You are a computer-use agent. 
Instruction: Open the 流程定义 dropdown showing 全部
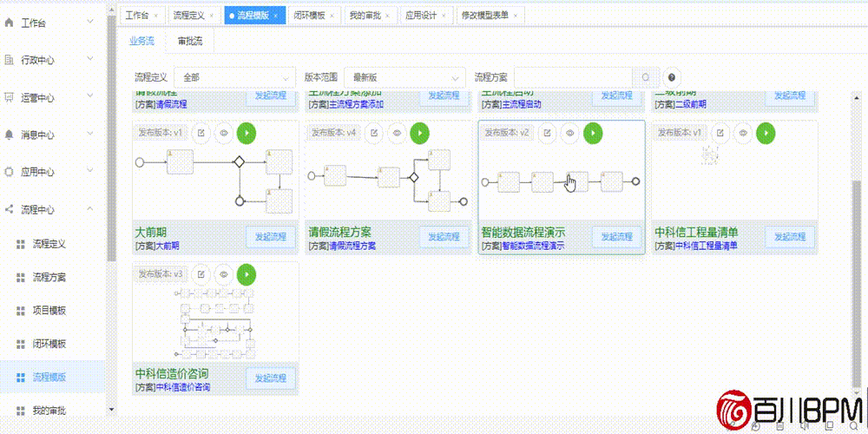tap(235, 77)
